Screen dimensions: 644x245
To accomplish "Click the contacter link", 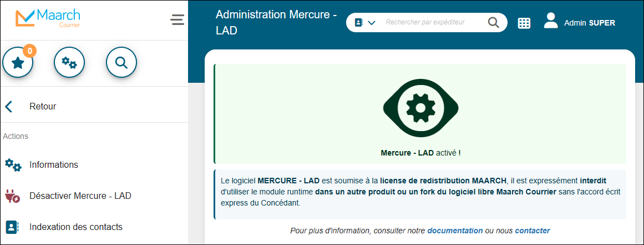I will click(532, 231).
